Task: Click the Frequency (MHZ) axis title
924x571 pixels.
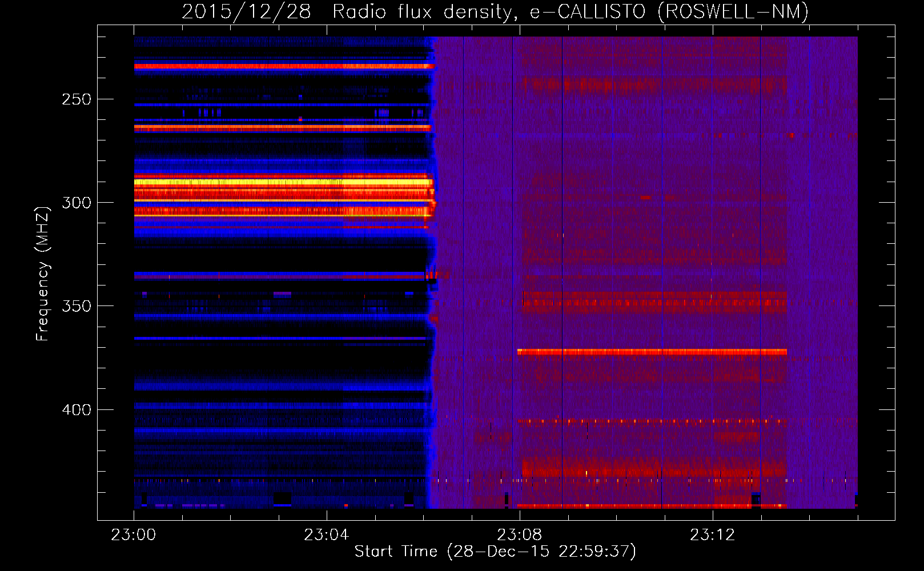Action: [43, 274]
